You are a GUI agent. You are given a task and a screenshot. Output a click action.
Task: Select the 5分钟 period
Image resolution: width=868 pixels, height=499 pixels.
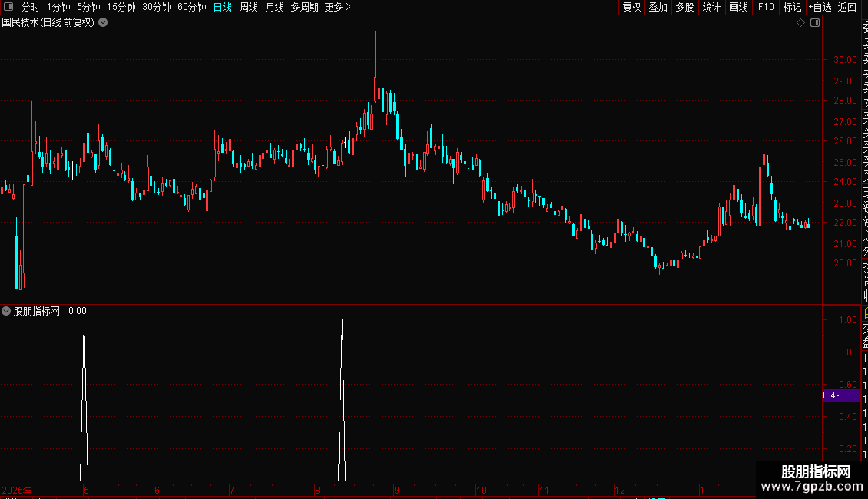tap(88, 7)
